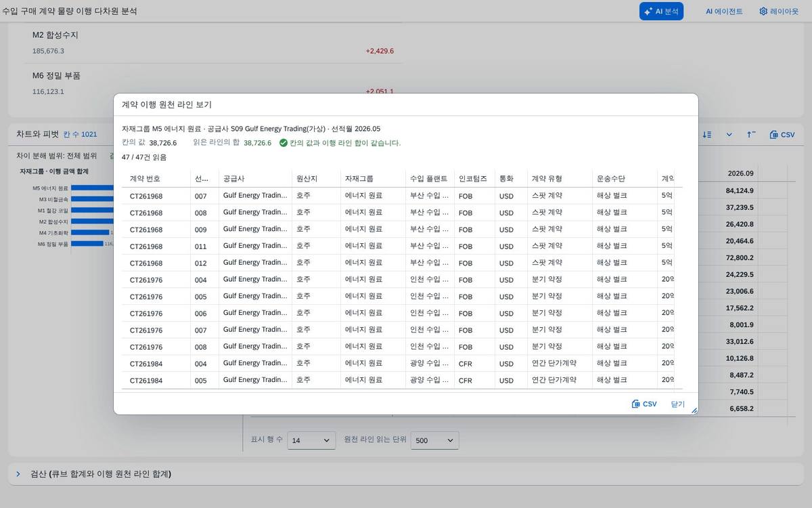Click the 공급사 column header

[255, 179]
